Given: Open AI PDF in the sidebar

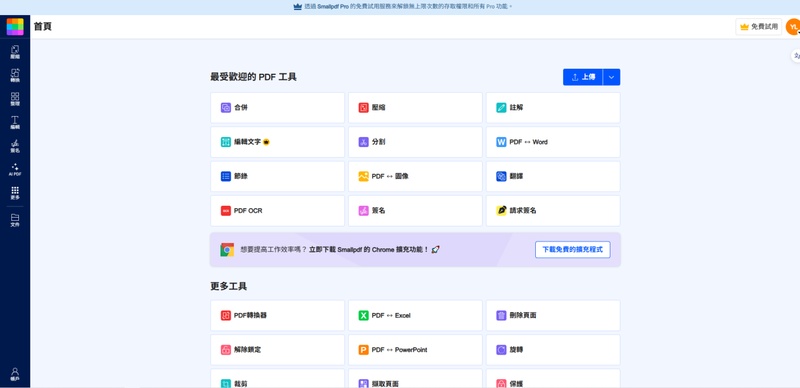Looking at the screenshot, I should pos(15,169).
